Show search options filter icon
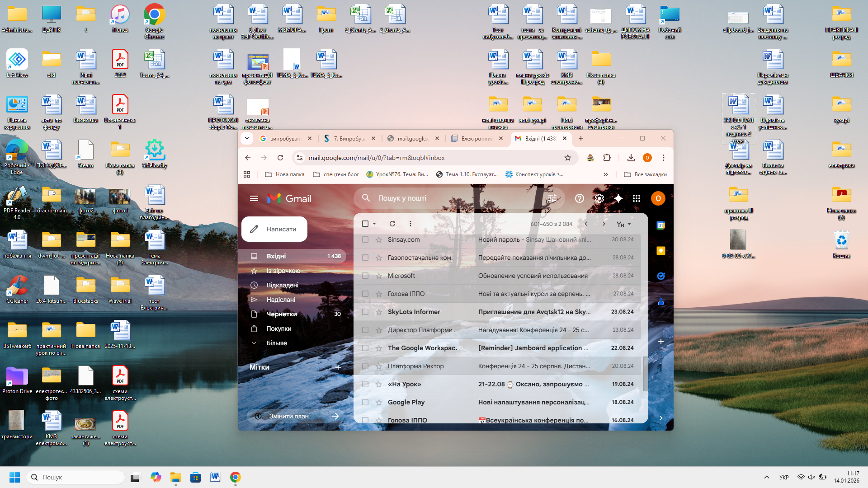 tap(552, 198)
